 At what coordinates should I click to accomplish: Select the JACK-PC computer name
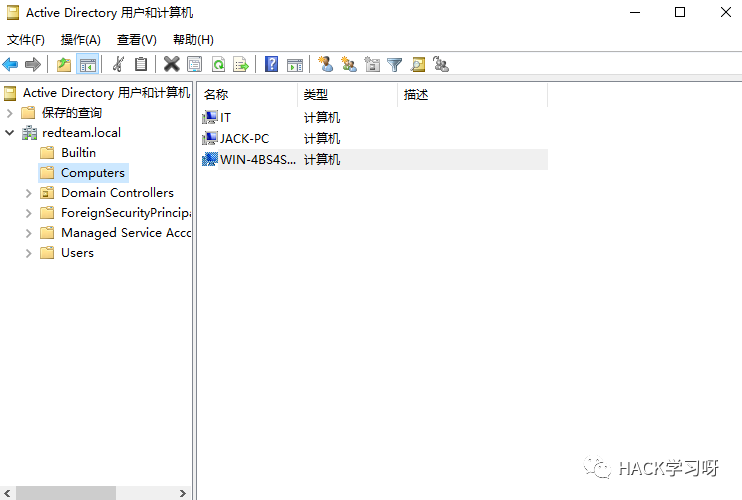click(x=244, y=139)
